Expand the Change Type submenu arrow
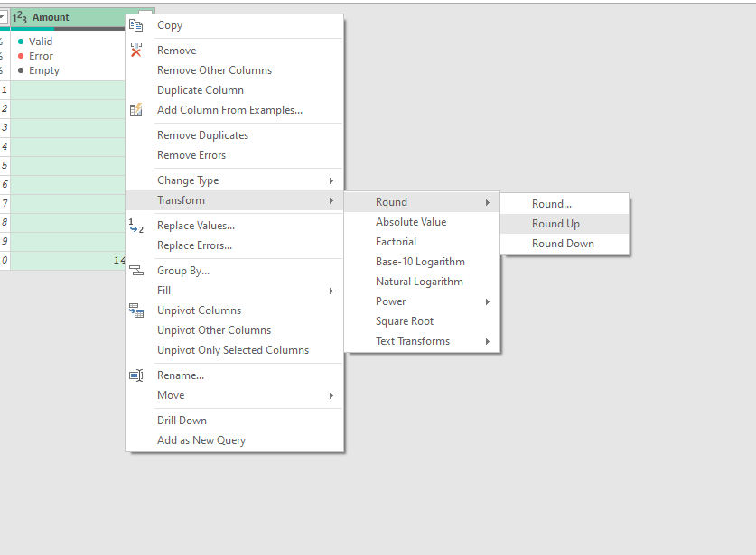Viewport: 756px width, 555px height. coord(331,180)
